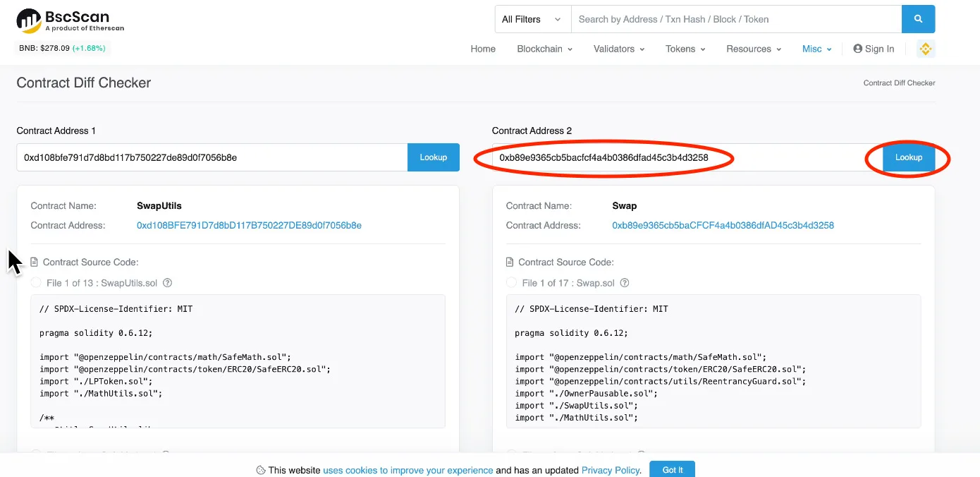Viewport: 980px width, 477px height.
Task: Expand the Validators menu
Action: point(619,49)
